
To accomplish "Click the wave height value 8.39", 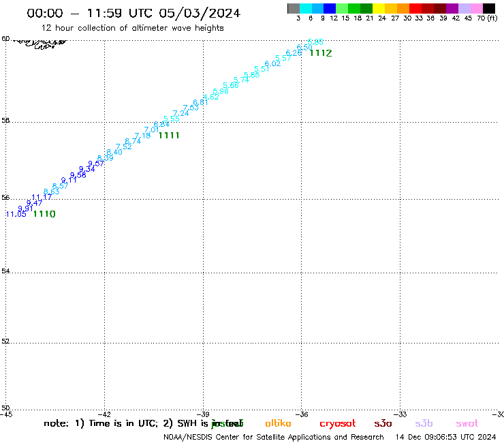I will [x=105, y=158].
